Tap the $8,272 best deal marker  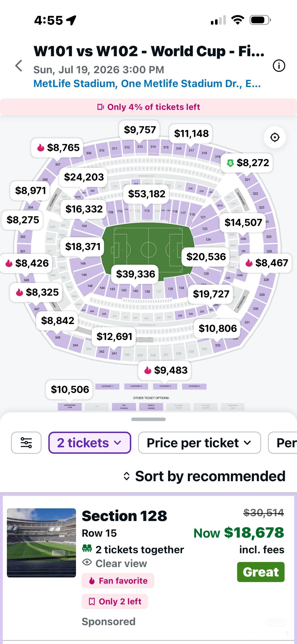[x=247, y=163]
